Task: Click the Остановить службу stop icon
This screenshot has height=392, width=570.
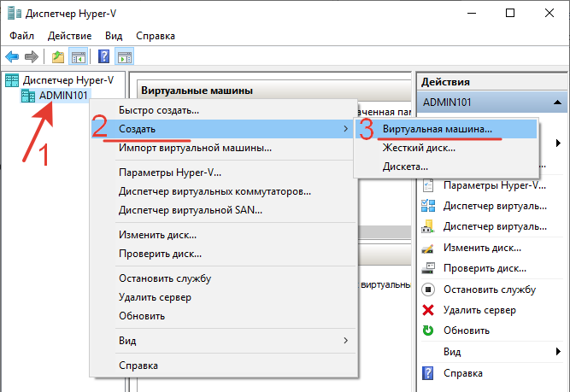Action: pos(428,290)
